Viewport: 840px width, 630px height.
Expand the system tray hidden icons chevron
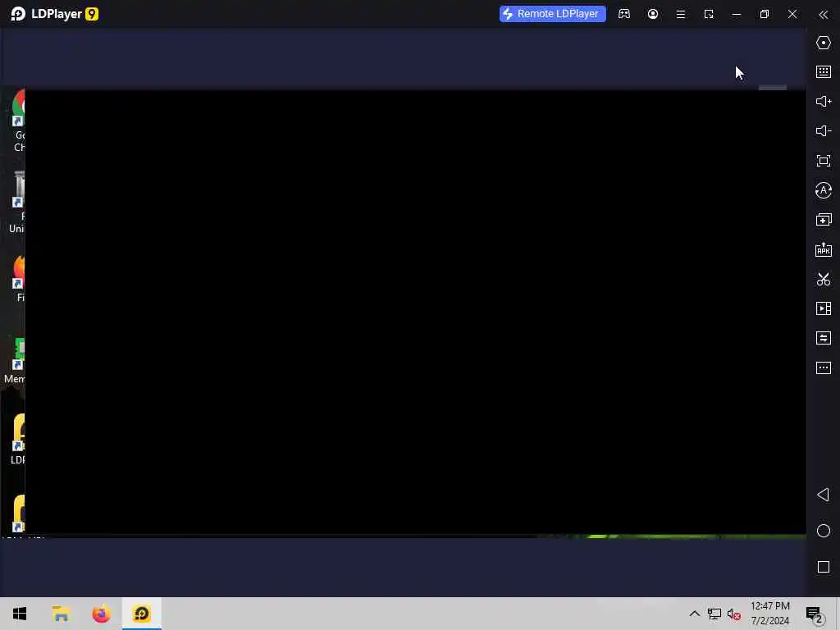(694, 614)
